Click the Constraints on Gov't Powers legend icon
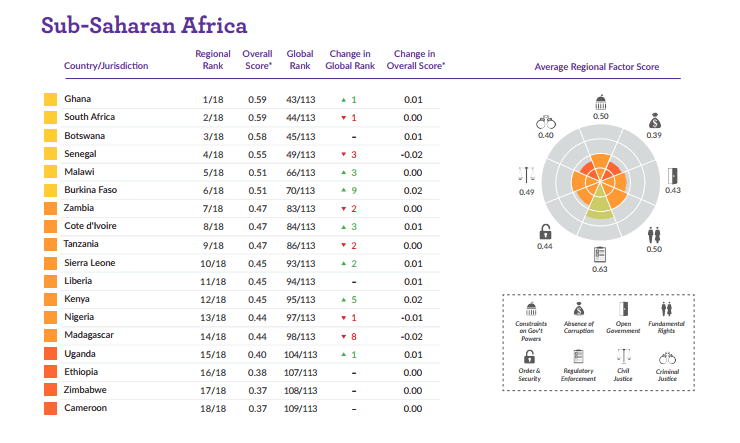Screen dimensions: 740x443 [x=530, y=309]
